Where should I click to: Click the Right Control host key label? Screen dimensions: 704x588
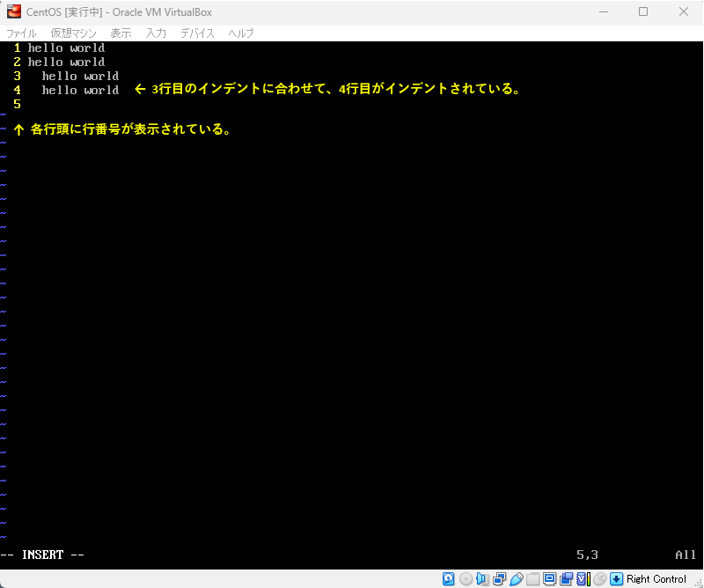(656, 579)
